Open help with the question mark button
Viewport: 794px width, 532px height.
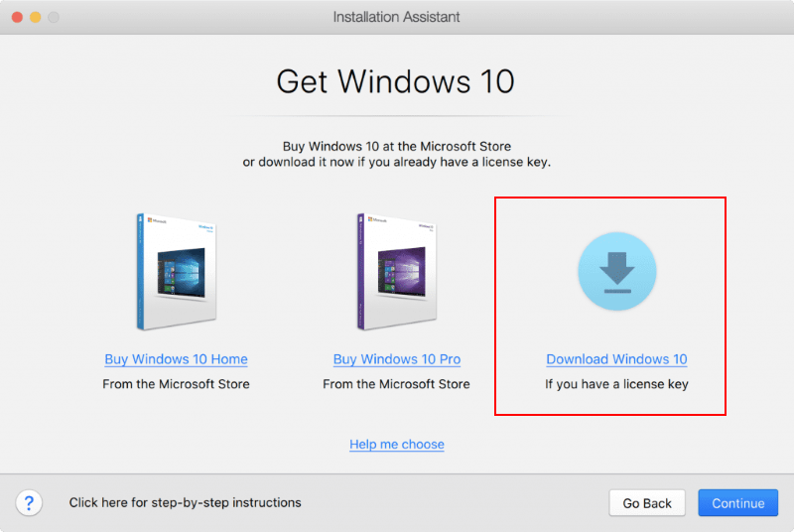[x=29, y=502]
